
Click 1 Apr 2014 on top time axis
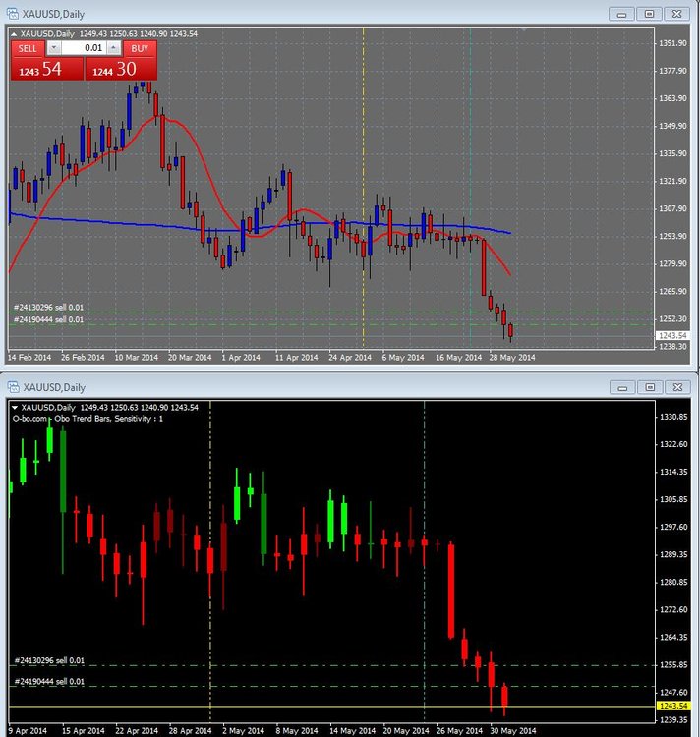[x=241, y=358]
